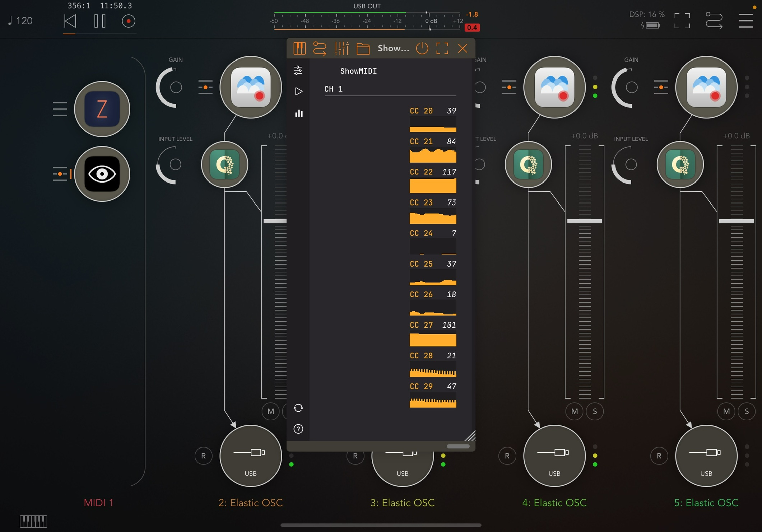Expand the MIDI 1 Z plugin options menu
The width and height of the screenshot is (762, 532).
click(x=60, y=109)
